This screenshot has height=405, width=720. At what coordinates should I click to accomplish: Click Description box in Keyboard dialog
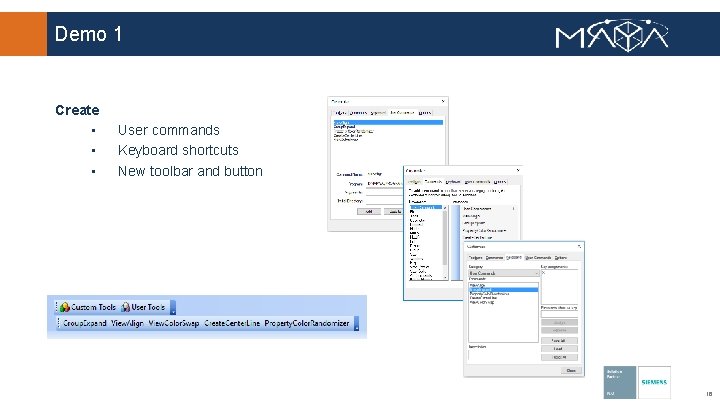pos(503,355)
